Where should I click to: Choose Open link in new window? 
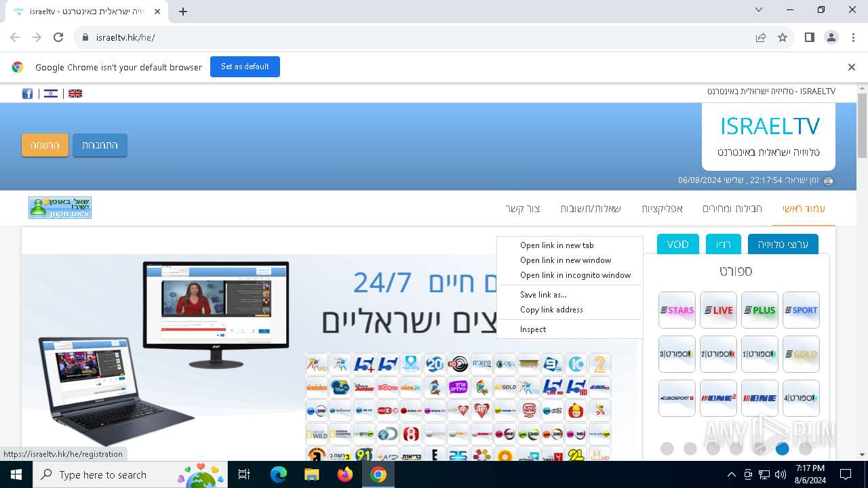pos(570,260)
